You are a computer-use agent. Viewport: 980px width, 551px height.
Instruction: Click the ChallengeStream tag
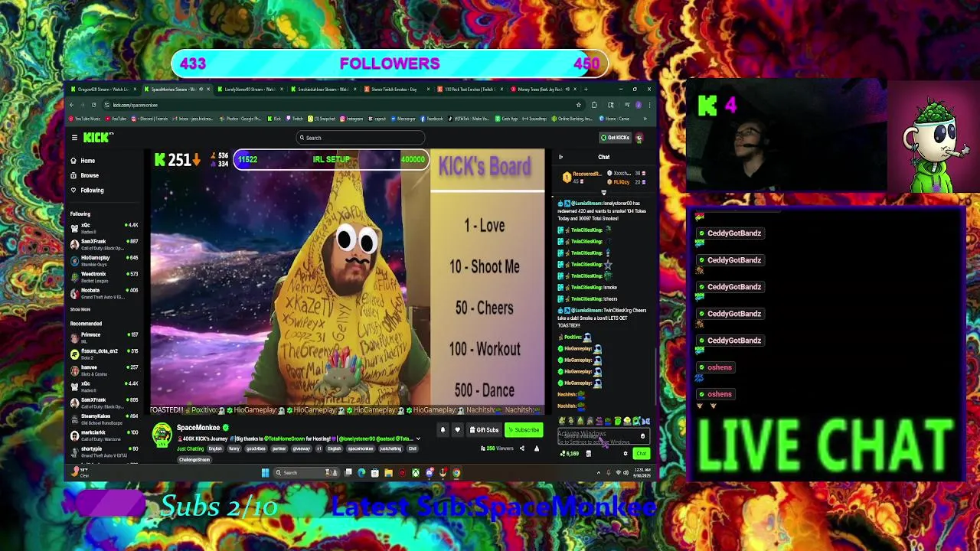pyautogui.click(x=194, y=460)
